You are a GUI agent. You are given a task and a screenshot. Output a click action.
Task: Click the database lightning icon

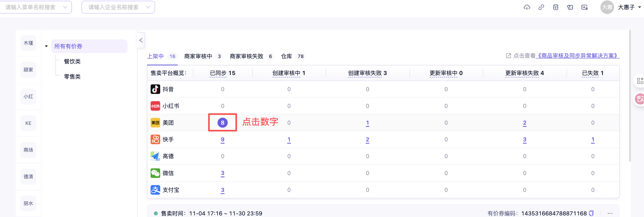556,7
